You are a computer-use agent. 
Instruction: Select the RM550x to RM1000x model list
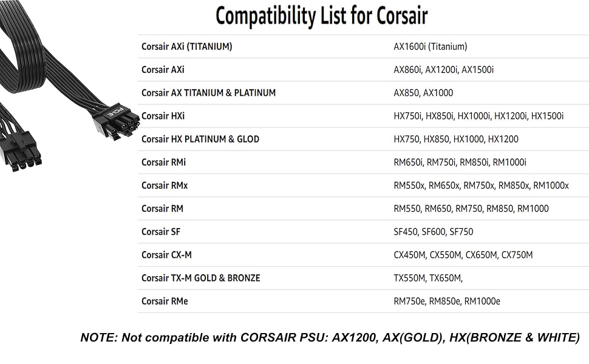(481, 186)
